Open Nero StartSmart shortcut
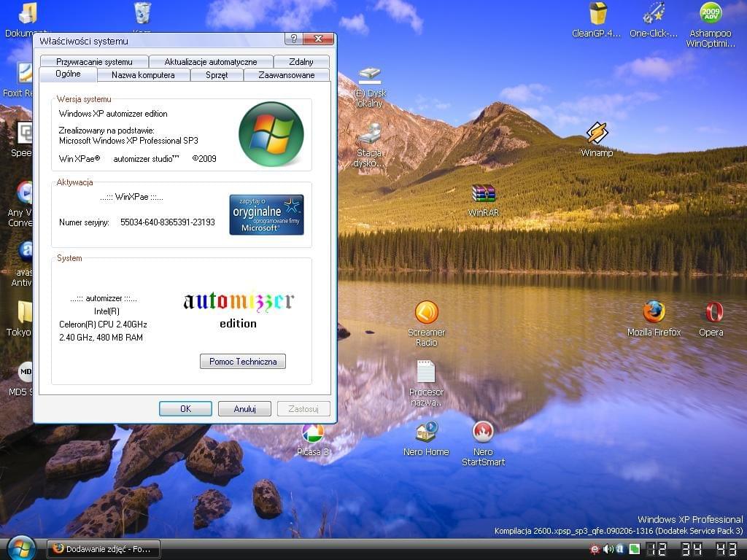Image resolution: width=747 pixels, height=560 pixels. coord(482,432)
